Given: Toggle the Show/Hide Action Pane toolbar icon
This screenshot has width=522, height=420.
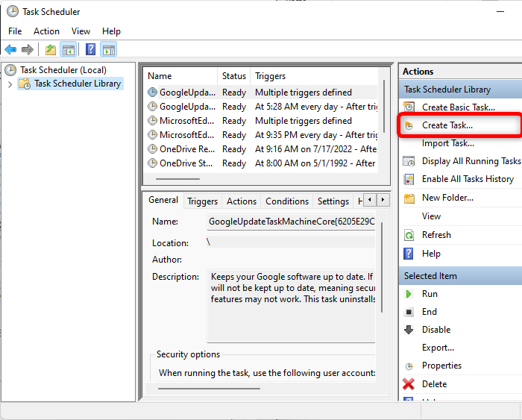Looking at the screenshot, I should click(109, 50).
